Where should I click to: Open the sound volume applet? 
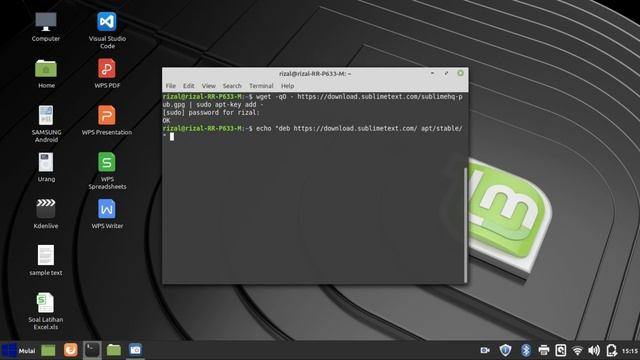pos(594,350)
